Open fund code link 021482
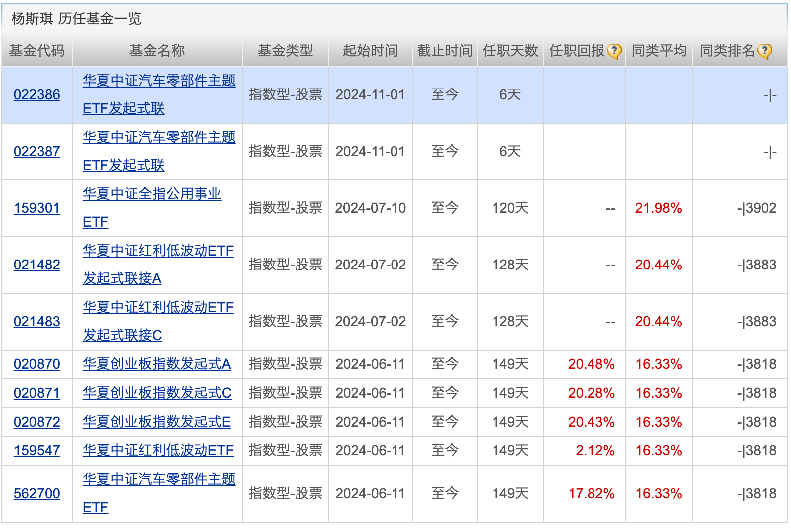 coord(37,265)
